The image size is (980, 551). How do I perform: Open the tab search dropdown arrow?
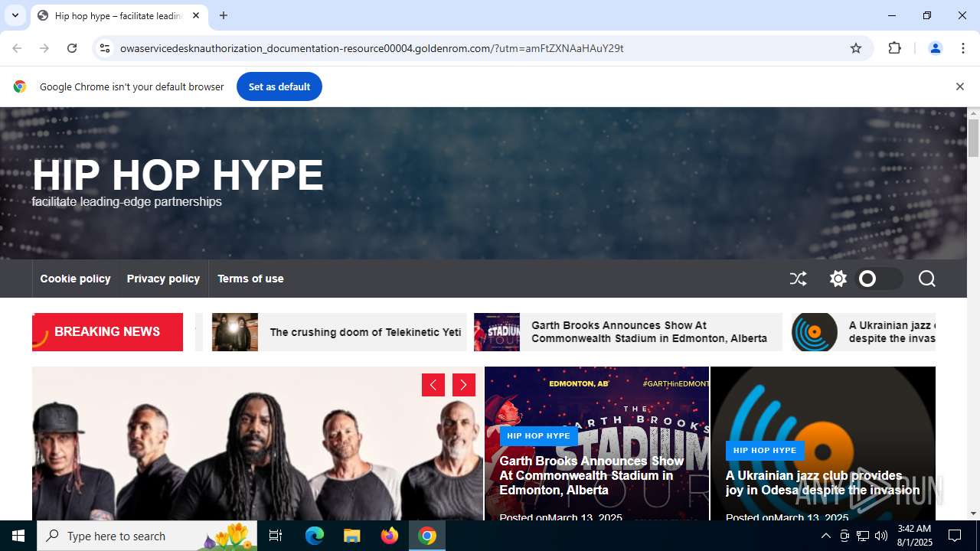15,15
